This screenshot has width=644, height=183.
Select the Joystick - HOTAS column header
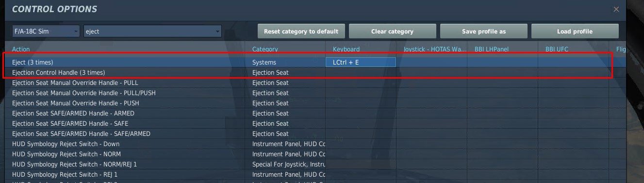[x=431, y=49]
